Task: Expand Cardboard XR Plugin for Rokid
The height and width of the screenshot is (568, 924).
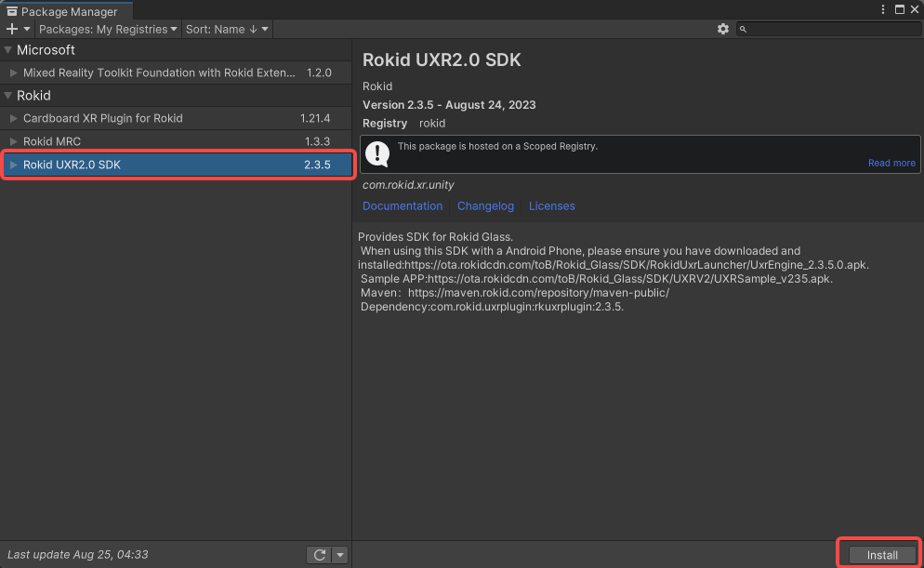Action: (x=15, y=118)
